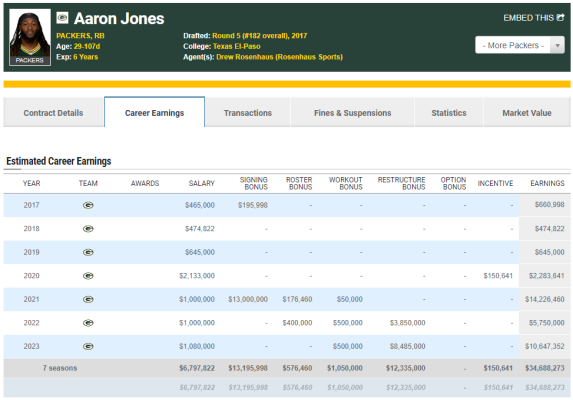
Task: Click the EMBED THIS share icon
Action: (x=560, y=17)
